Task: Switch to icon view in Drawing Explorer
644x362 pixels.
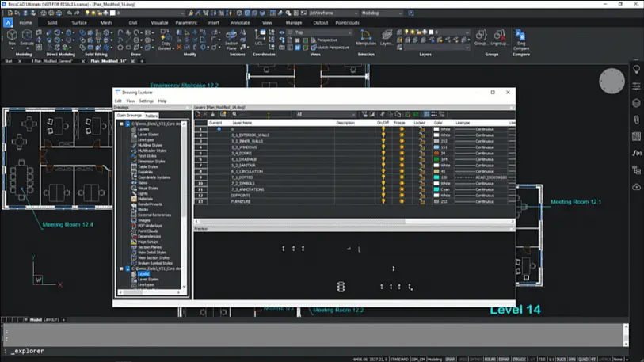Action: (434, 114)
